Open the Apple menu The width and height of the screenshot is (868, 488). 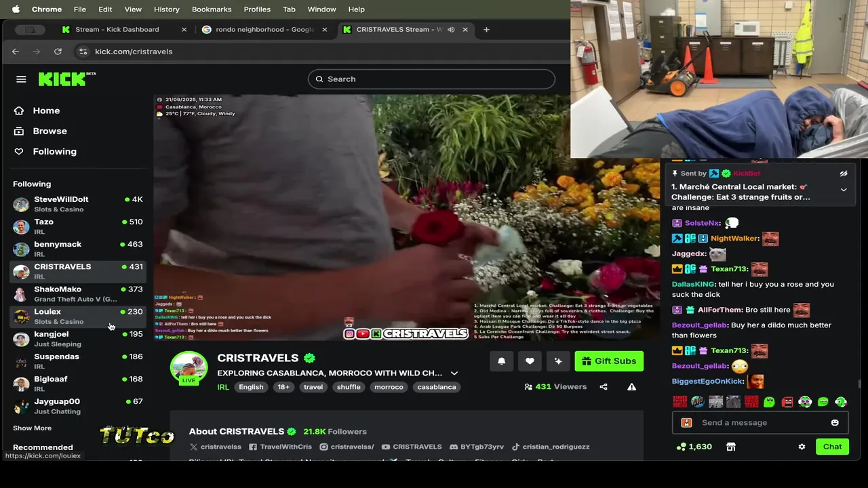(x=16, y=9)
